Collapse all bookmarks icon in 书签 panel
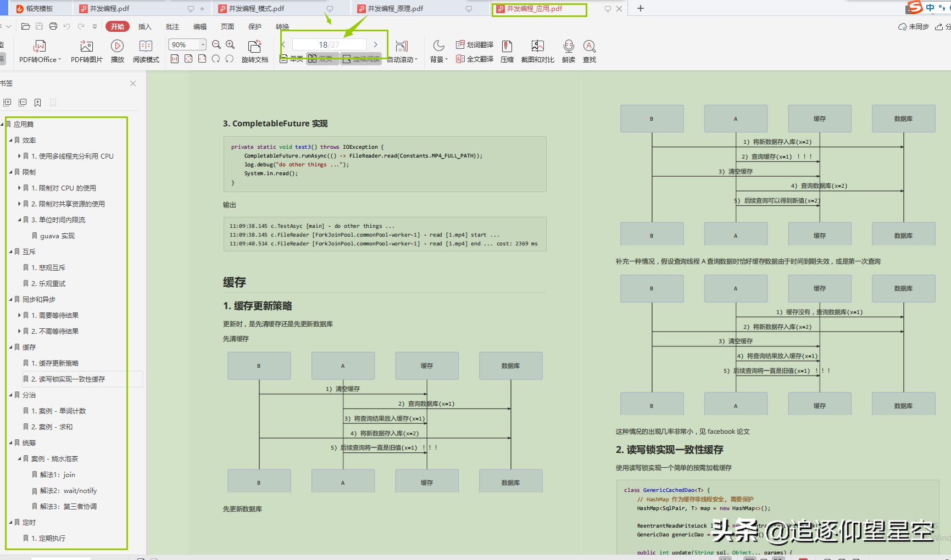The height and width of the screenshot is (560, 951). pos(23,103)
